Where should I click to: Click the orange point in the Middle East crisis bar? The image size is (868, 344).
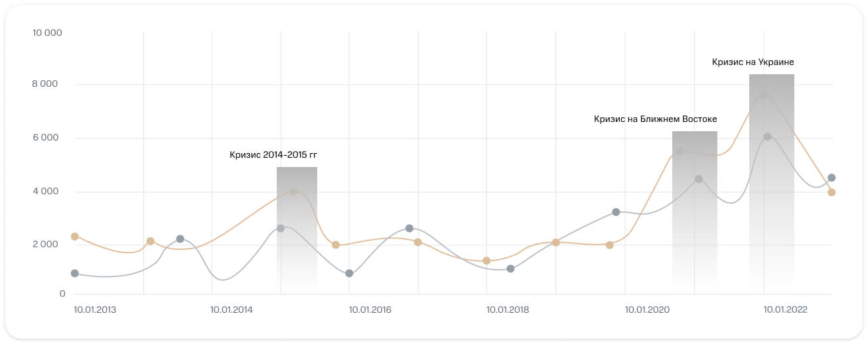[680, 151]
